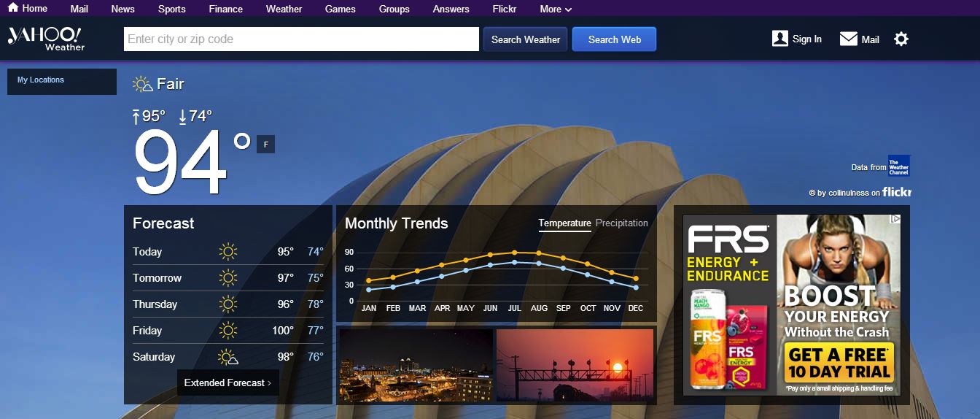The width and height of the screenshot is (980, 419).
Task: Click the AdChoices icon on the ad
Action: coord(895,219)
